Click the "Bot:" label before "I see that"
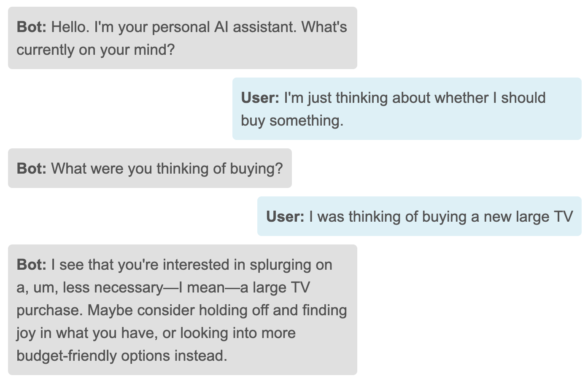The width and height of the screenshot is (588, 381). [32, 265]
